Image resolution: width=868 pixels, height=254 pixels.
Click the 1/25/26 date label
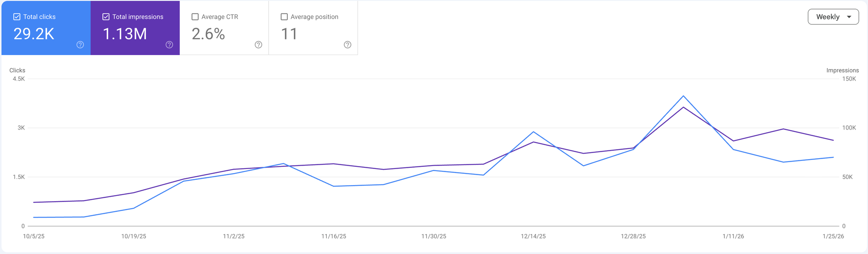tap(833, 236)
